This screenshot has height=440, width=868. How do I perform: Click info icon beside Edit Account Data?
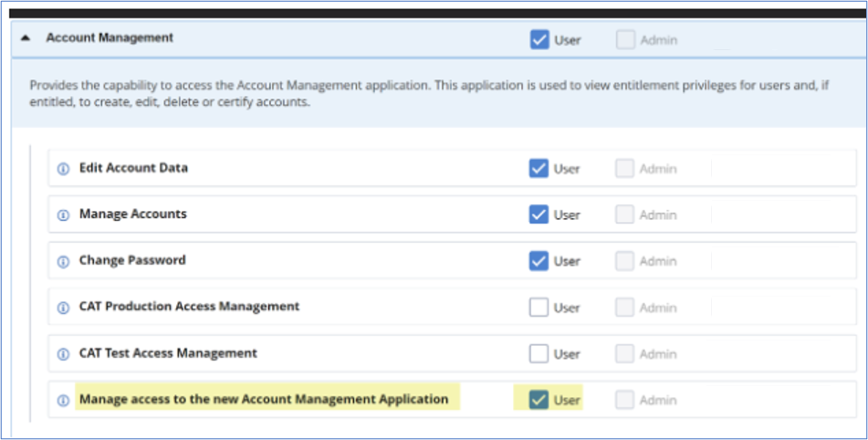[x=64, y=169]
